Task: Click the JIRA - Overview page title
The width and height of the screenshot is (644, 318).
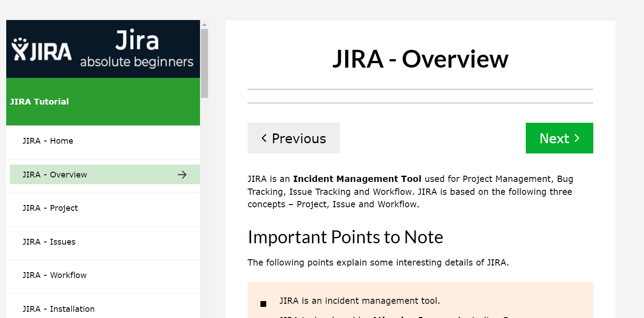Action: 420,59
